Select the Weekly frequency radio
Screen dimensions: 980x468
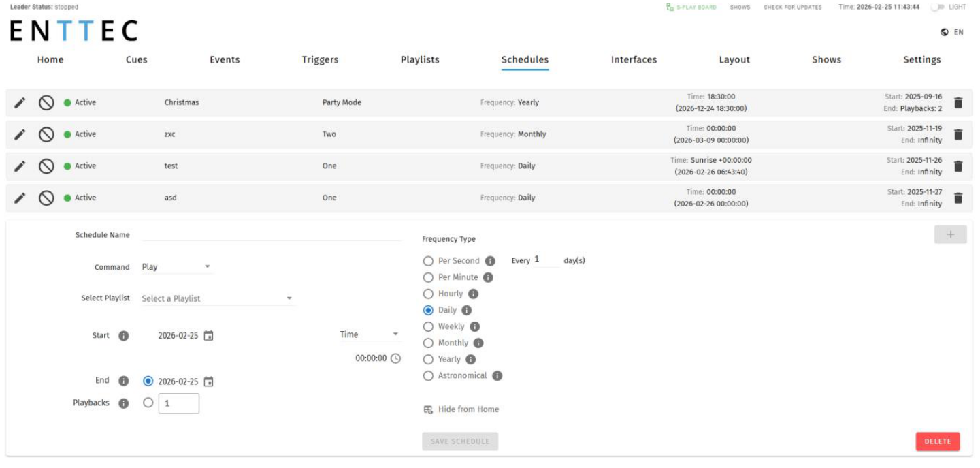[428, 326]
